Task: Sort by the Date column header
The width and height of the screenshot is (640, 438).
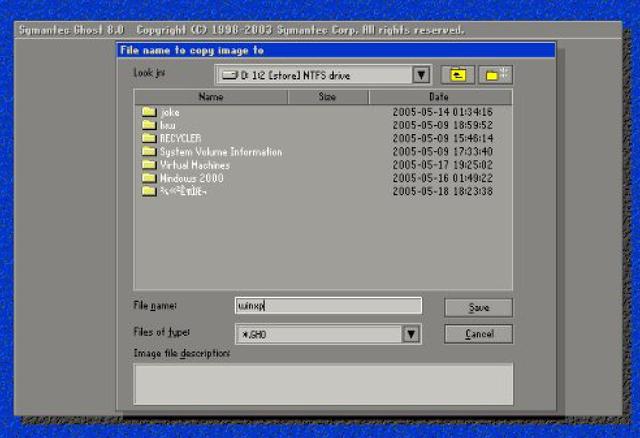Action: 440,97
